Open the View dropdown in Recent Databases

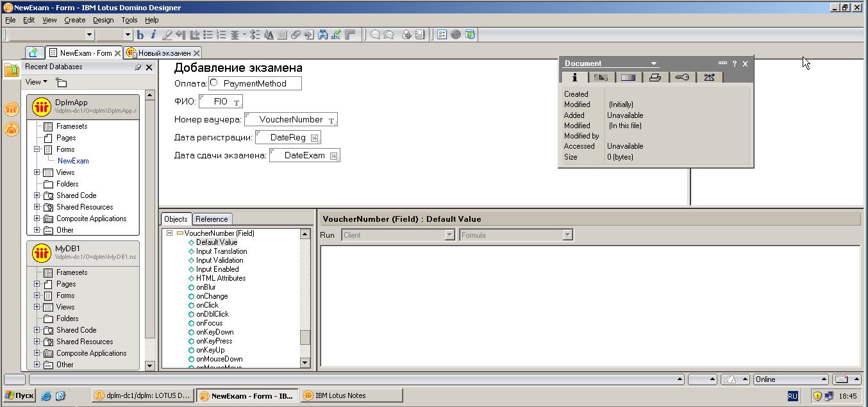coord(36,82)
